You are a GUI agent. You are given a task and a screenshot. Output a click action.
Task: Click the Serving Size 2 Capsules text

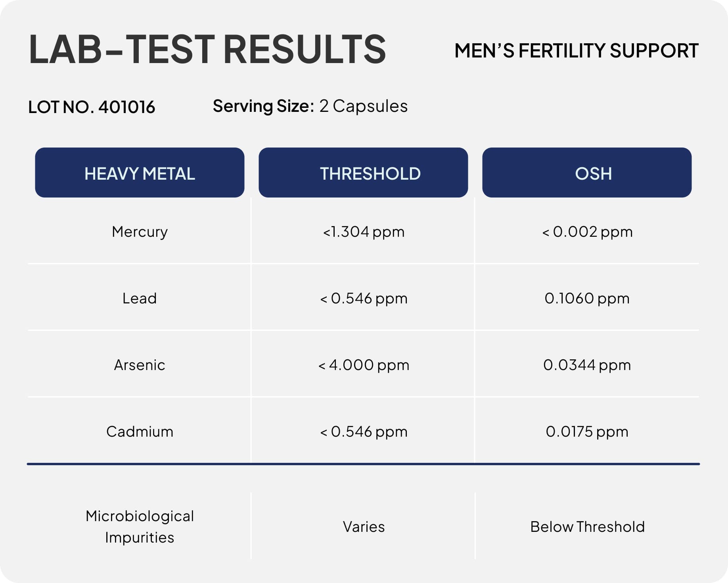coord(310,106)
